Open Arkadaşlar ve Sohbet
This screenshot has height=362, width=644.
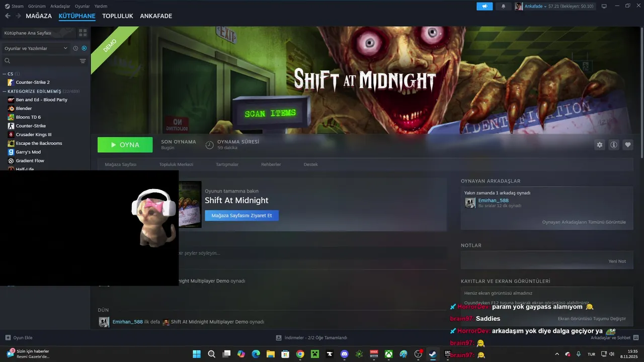[614, 338]
